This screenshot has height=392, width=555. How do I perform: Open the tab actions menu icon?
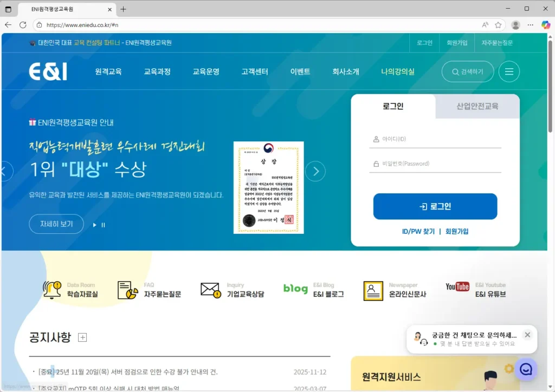tap(8, 9)
